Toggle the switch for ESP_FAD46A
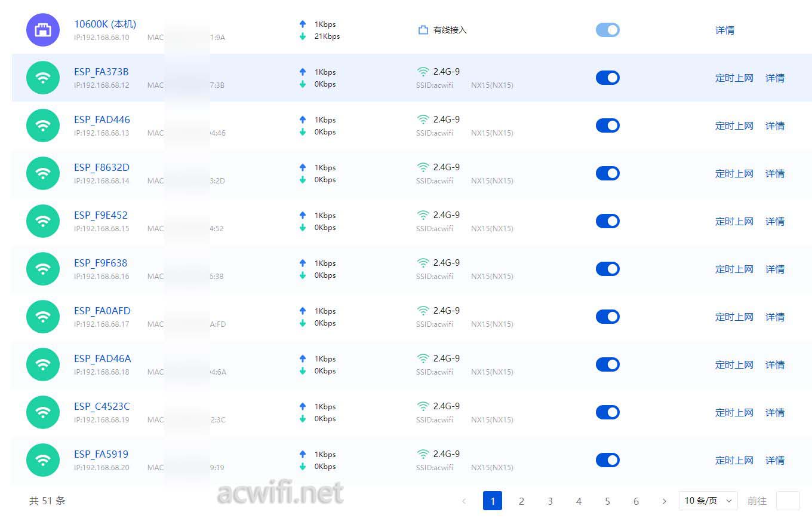Viewport: 812px width, 518px height. click(608, 364)
